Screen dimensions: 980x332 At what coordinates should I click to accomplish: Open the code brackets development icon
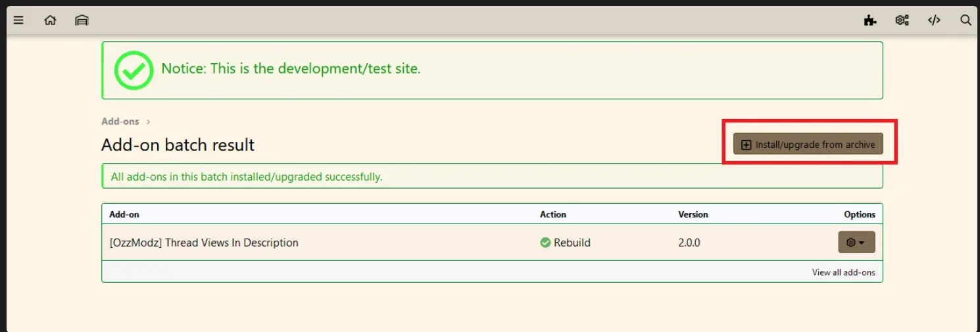(934, 20)
